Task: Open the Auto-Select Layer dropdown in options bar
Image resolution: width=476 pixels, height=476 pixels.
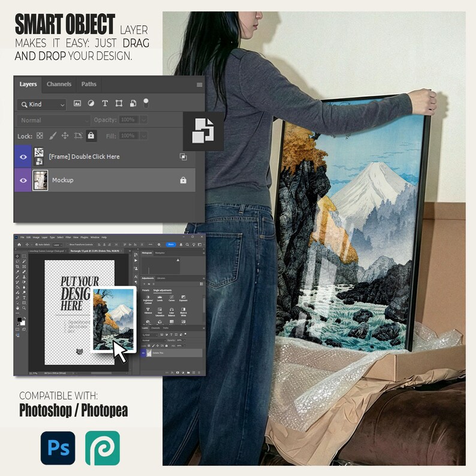Action: [58, 245]
